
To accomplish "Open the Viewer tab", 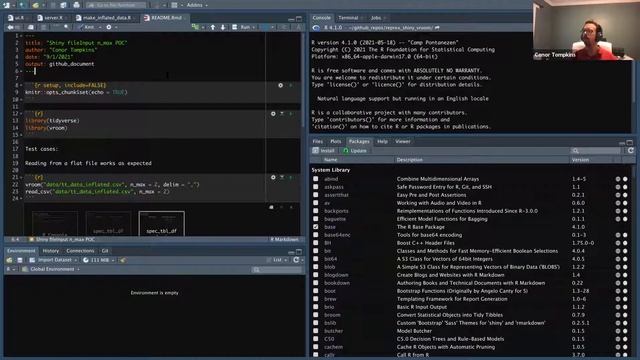I will (x=402, y=141).
